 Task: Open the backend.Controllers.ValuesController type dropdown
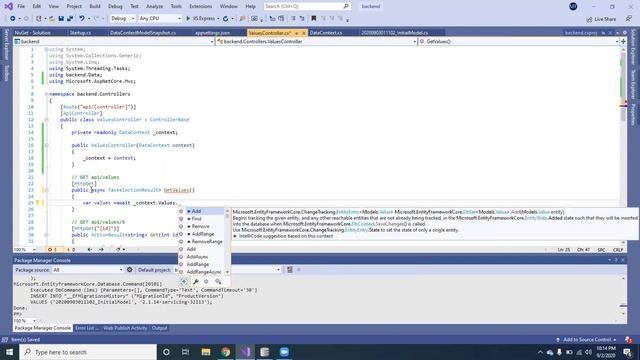316,42
